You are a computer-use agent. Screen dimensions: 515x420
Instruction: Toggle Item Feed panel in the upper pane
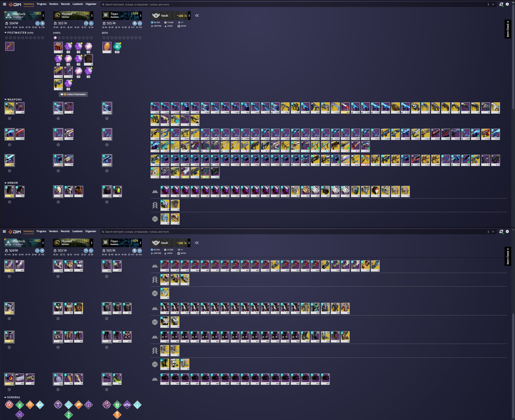tap(508, 29)
